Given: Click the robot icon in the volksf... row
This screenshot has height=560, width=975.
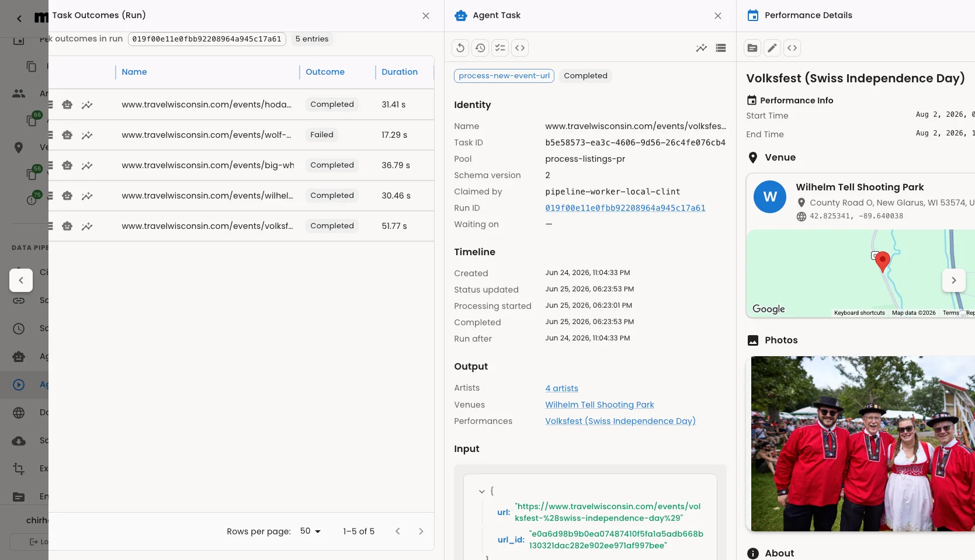Looking at the screenshot, I should (67, 226).
